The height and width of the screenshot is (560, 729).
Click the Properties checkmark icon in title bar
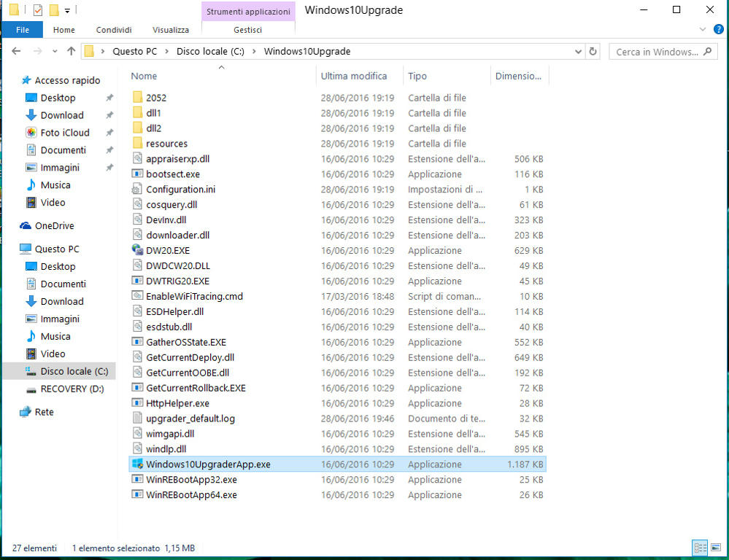[x=39, y=10]
